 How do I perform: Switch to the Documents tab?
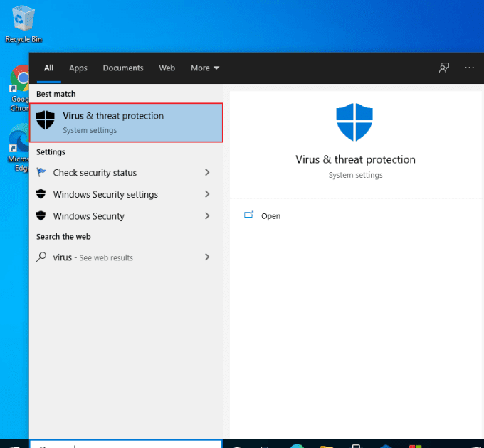(x=123, y=68)
